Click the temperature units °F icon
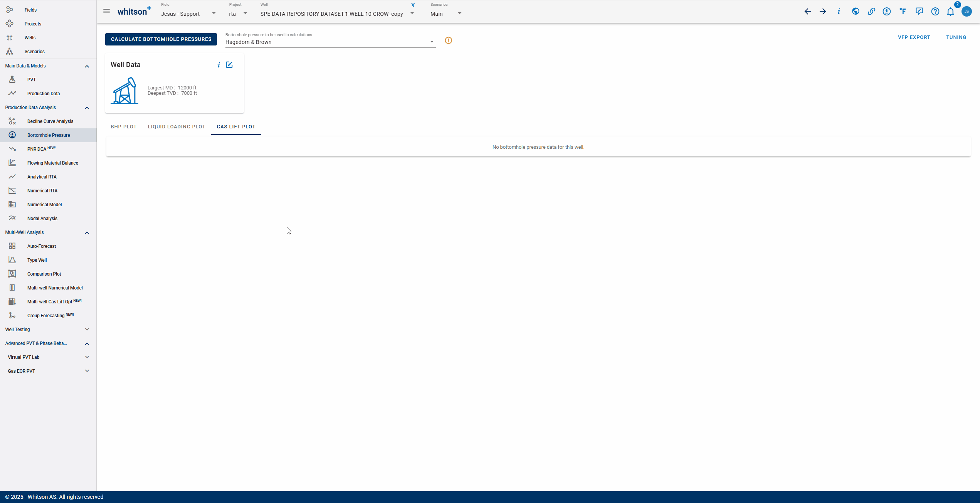This screenshot has width=980, height=503. pyautogui.click(x=903, y=12)
